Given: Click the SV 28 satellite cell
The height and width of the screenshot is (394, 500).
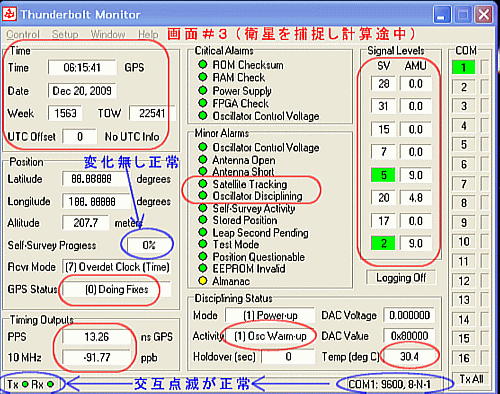Looking at the screenshot, I should [x=383, y=83].
